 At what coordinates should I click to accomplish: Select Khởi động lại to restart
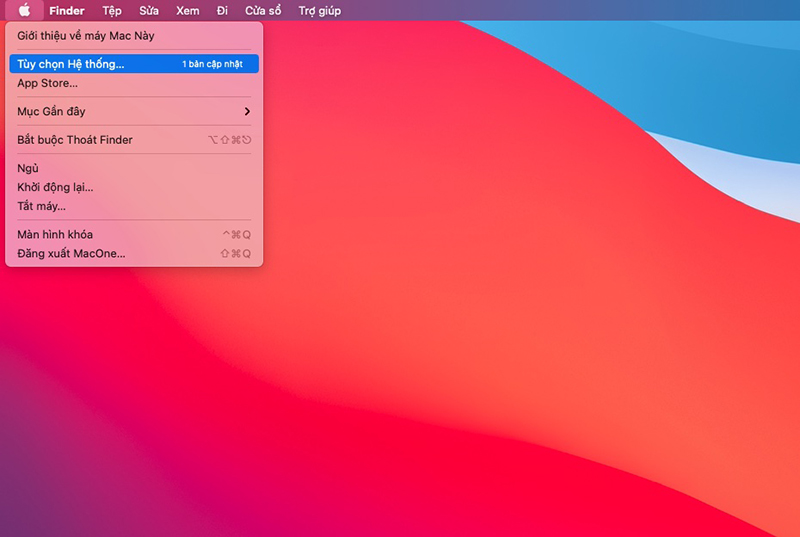click(134, 187)
